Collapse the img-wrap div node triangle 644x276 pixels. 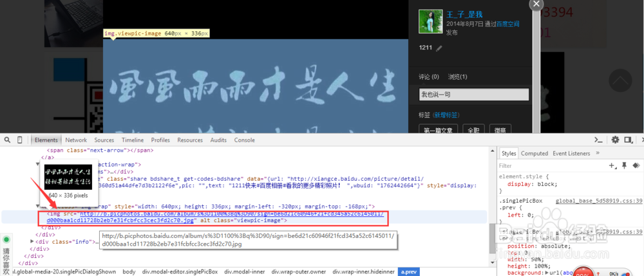pyautogui.click(x=38, y=207)
